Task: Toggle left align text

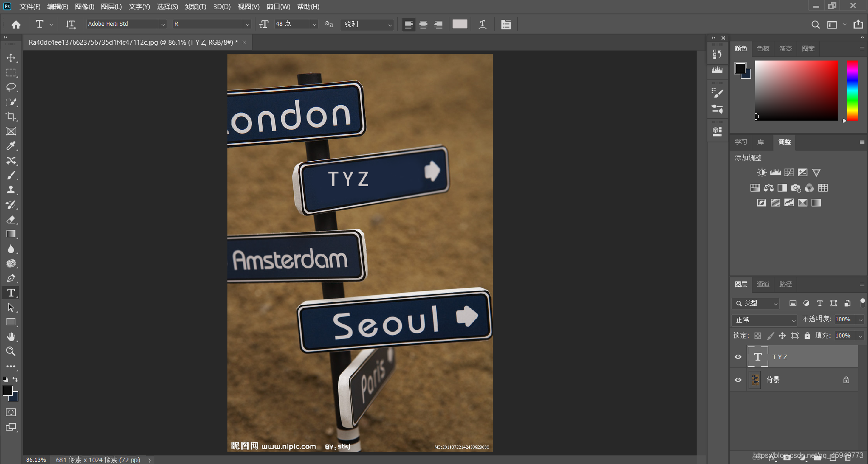Action: click(409, 24)
